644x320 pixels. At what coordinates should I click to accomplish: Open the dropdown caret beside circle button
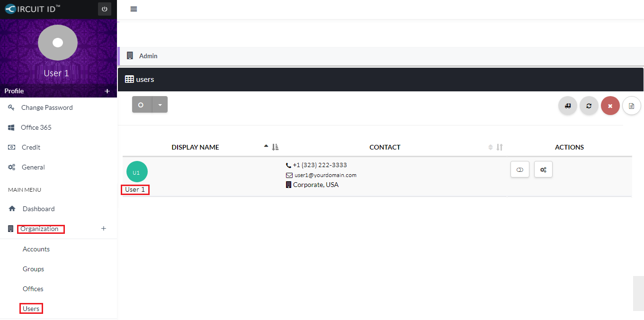point(160,105)
